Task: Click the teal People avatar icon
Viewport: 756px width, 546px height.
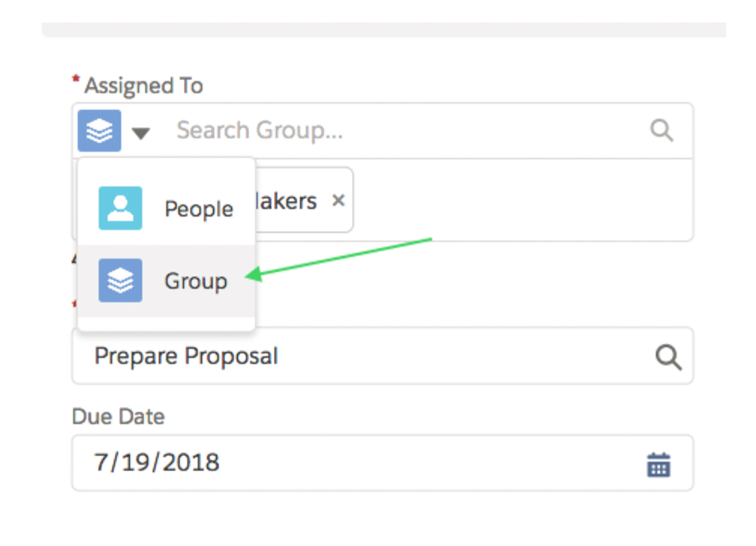Action: pos(120,208)
